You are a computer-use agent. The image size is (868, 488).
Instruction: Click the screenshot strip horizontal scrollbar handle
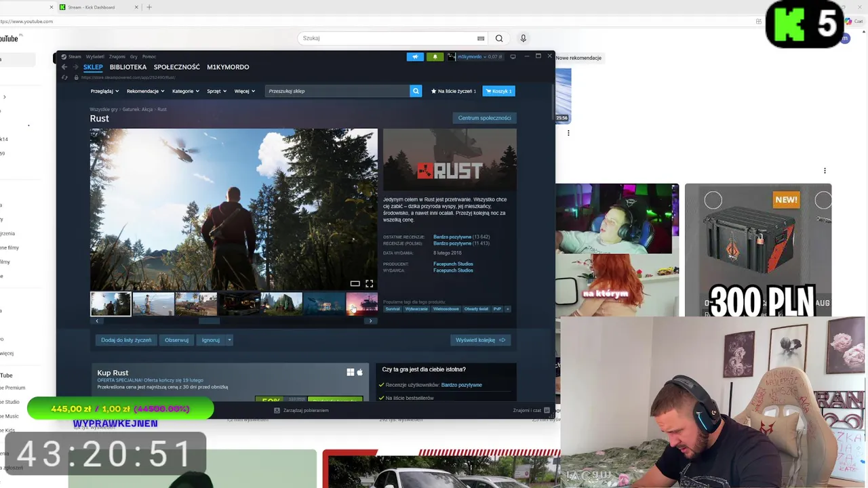(x=209, y=321)
